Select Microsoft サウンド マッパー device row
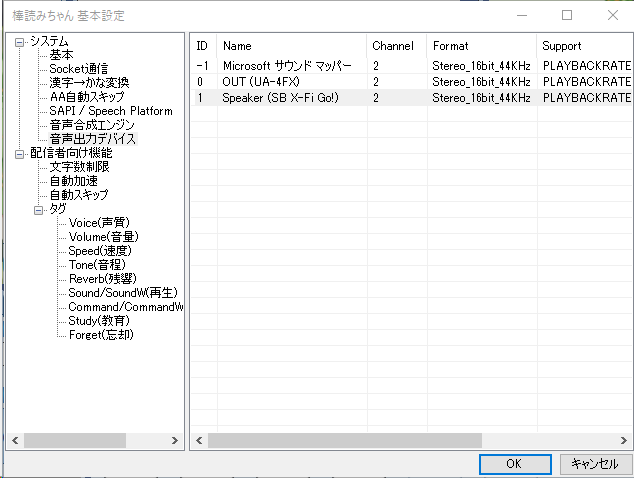Viewport: 634px width, 478px height. click(x=287, y=66)
